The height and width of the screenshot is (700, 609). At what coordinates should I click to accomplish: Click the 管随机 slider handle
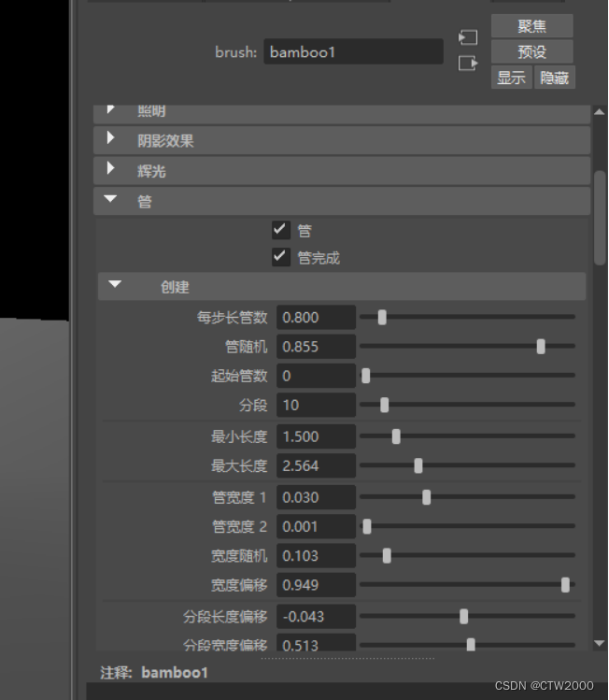[x=541, y=347]
